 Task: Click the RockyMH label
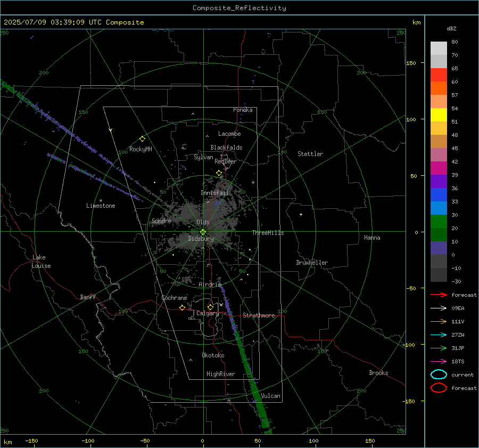pos(141,149)
